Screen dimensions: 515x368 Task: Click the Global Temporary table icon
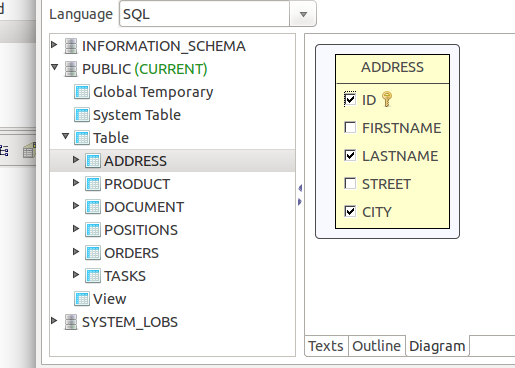(82, 92)
